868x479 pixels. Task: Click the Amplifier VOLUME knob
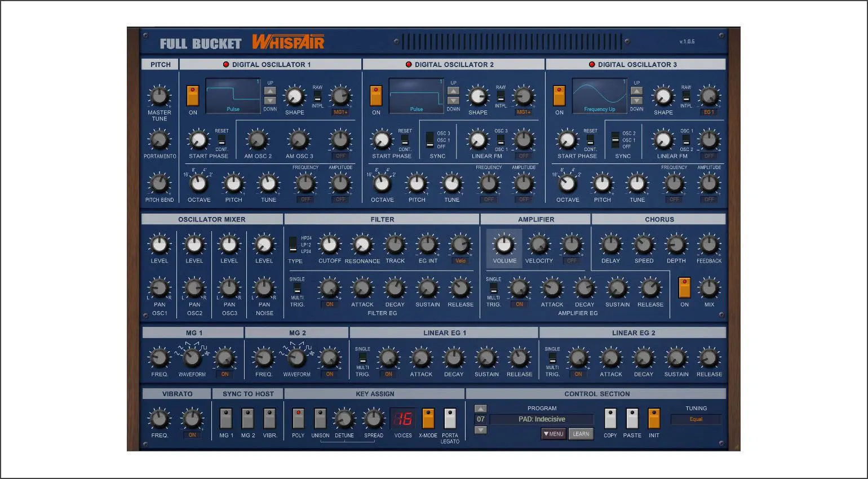pyautogui.click(x=504, y=245)
